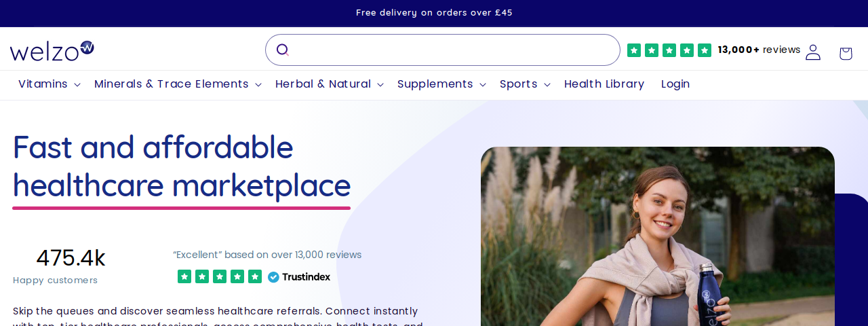Click the green Trustindex stars below headline
The height and width of the screenshot is (326, 868).
pos(220,276)
